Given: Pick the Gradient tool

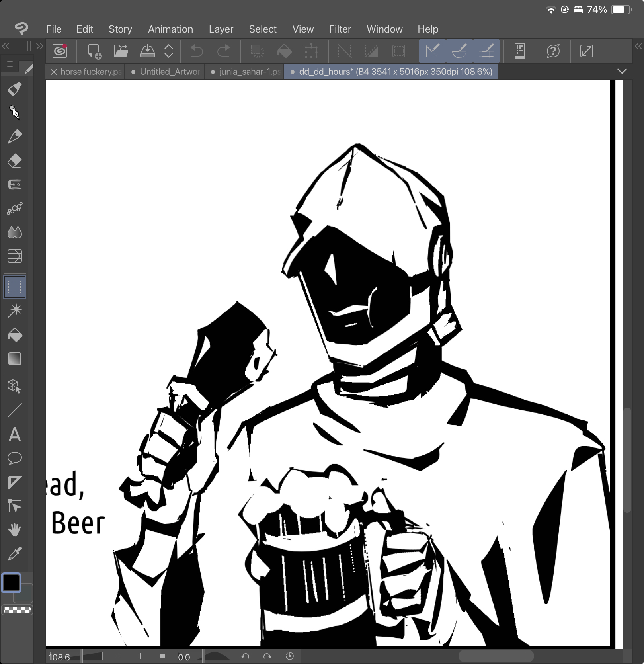Looking at the screenshot, I should pos(15,359).
